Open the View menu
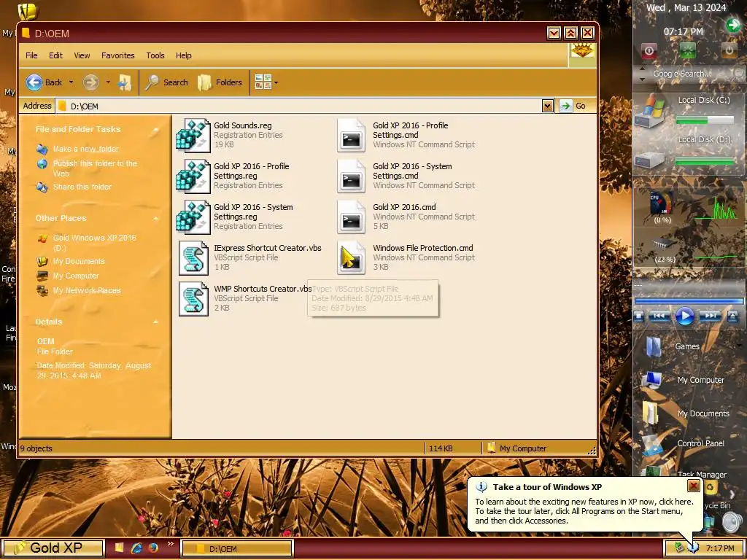Screen dimensions: 747x560 [x=82, y=55]
